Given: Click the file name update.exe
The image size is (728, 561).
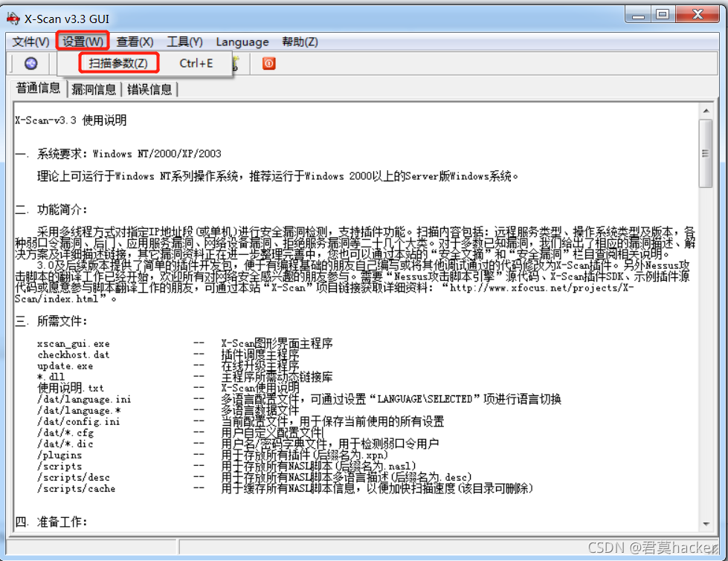Looking at the screenshot, I should pos(65,366).
